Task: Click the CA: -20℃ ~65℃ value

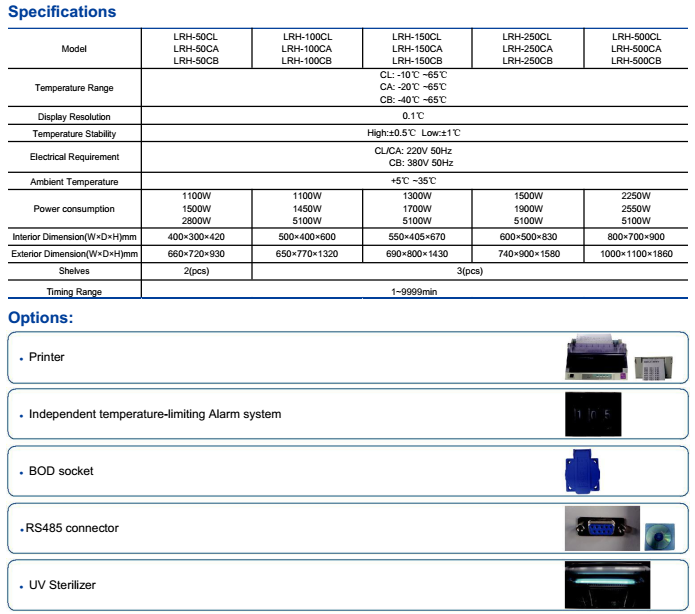Action: [x=413, y=87]
